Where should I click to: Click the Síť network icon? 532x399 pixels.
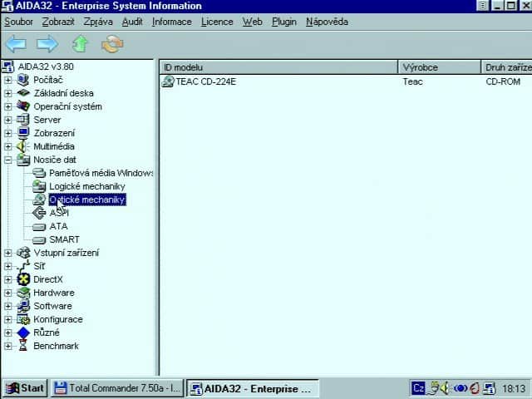[x=23, y=266]
